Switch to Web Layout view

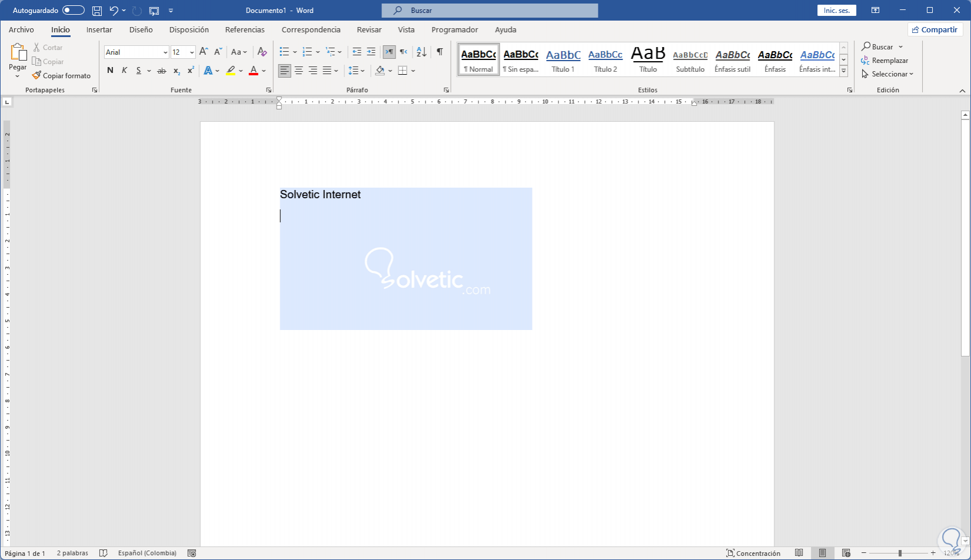[x=846, y=554]
